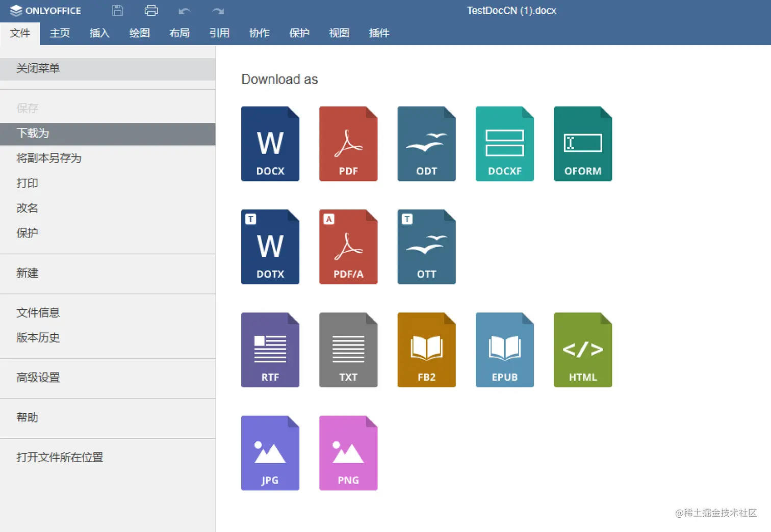Select 保护 in the side menu
This screenshot has width=771, height=532.
pos(108,233)
